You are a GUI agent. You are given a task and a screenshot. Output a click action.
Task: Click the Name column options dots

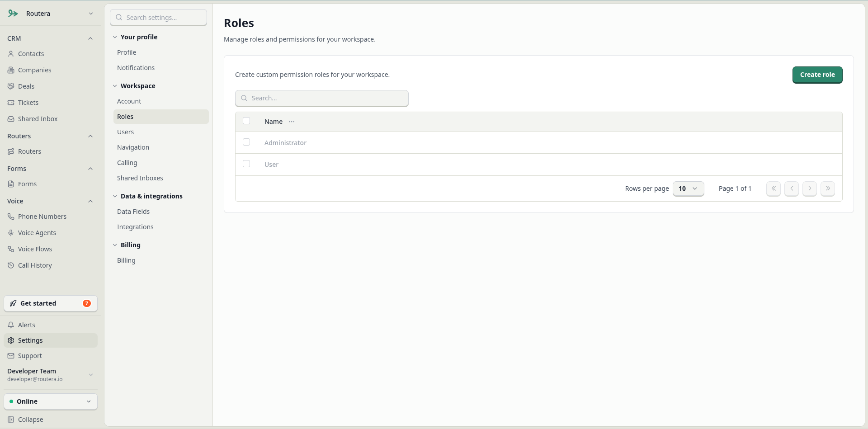click(x=292, y=122)
